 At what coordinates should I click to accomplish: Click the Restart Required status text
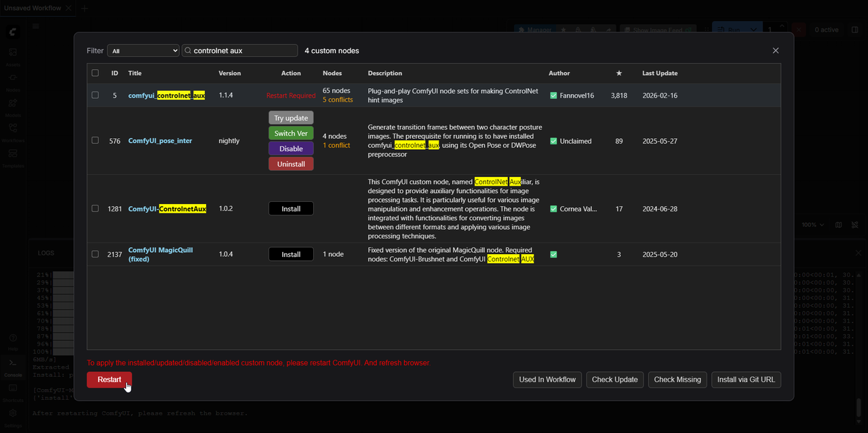click(x=291, y=96)
